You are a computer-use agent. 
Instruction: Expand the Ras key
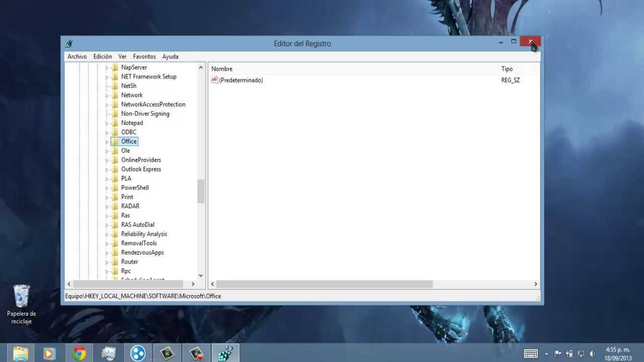click(107, 216)
